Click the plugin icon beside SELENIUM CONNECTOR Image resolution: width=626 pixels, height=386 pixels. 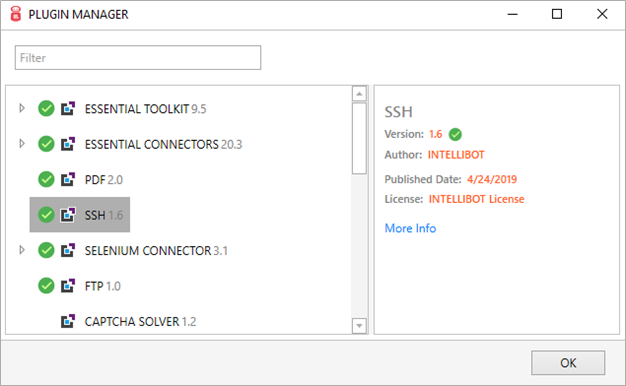click(x=68, y=250)
